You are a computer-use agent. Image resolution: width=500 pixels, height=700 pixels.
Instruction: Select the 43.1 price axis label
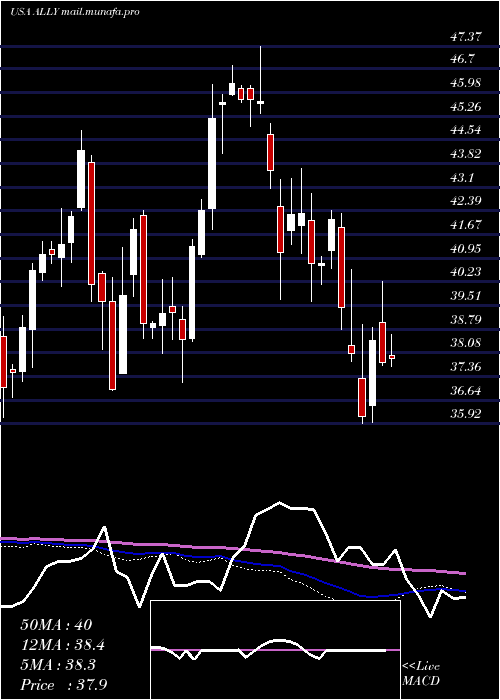463,178
